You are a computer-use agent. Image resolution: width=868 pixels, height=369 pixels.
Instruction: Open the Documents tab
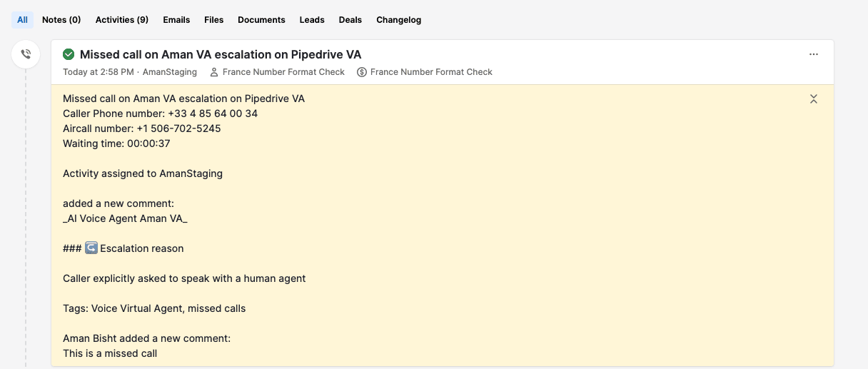coord(262,20)
